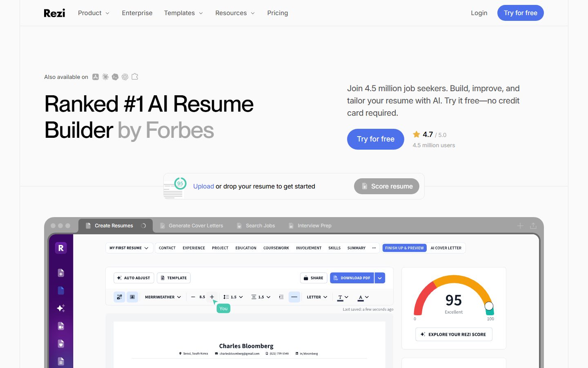Toggle the divider line button
This screenshot has width=588, height=368.
294,297
